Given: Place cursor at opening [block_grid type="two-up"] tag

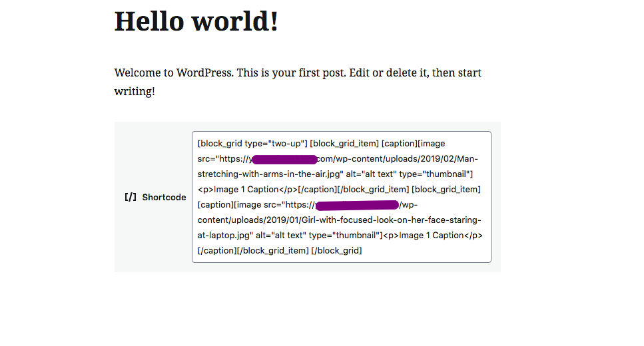Looking at the screenshot, I should click(x=252, y=143).
